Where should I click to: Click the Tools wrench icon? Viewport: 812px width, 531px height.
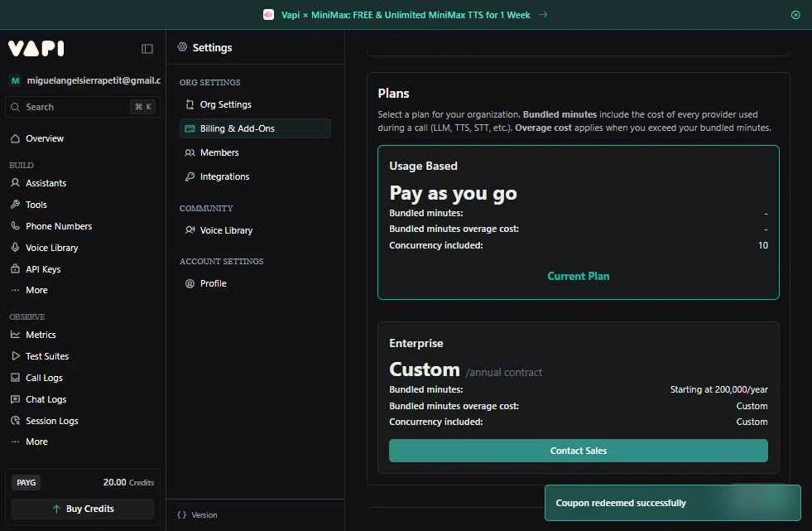16,205
